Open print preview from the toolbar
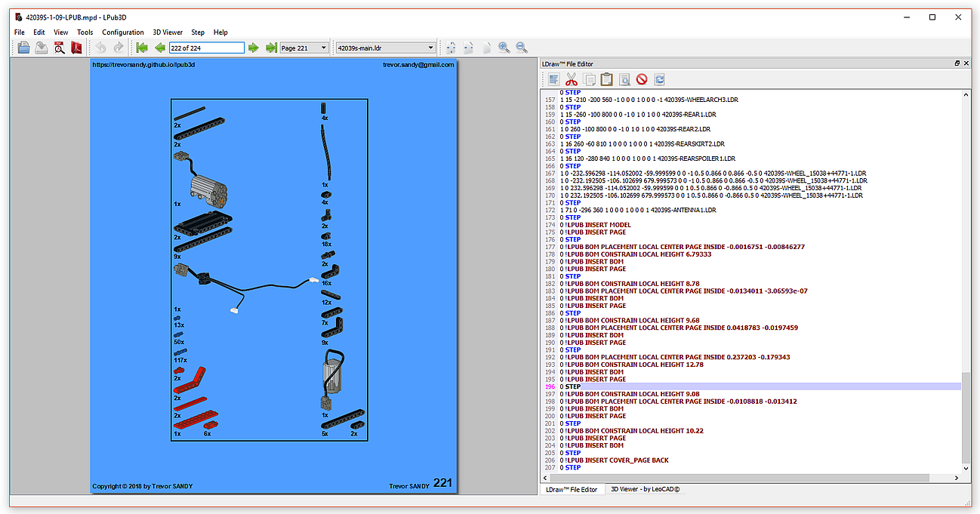 coord(59,48)
